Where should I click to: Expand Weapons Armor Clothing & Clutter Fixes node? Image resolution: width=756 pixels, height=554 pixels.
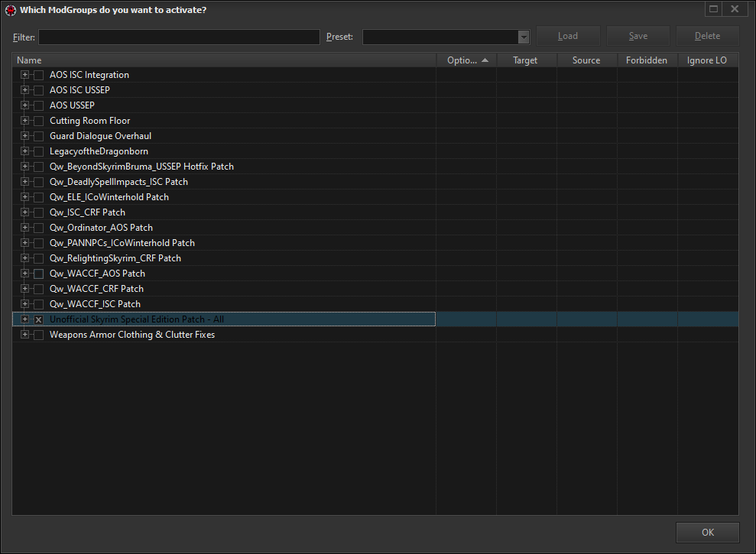[24, 334]
